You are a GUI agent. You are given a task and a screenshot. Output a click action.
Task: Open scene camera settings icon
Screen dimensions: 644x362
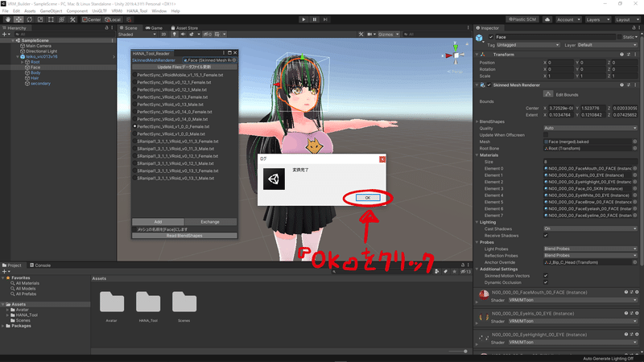(371, 34)
